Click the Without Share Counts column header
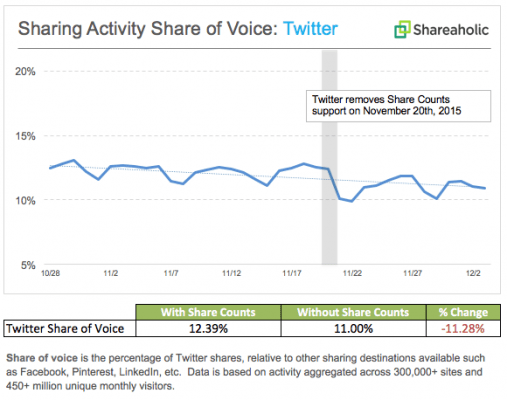This screenshot has height=400, width=507. (x=353, y=312)
